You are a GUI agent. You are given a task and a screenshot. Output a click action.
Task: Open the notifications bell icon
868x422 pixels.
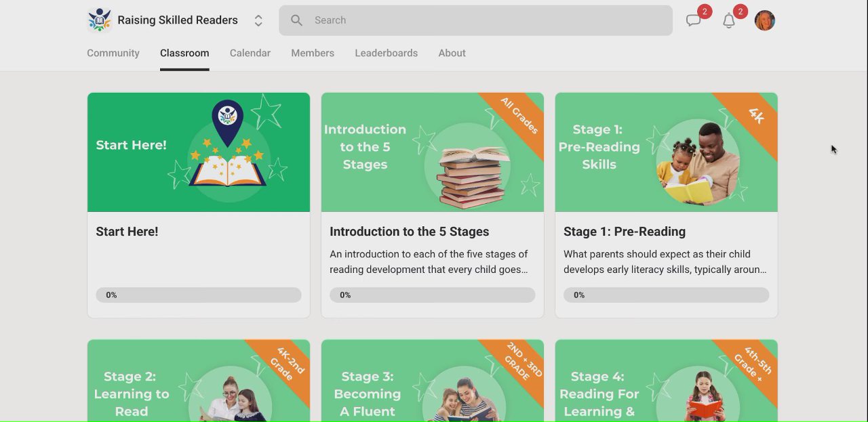(x=729, y=21)
